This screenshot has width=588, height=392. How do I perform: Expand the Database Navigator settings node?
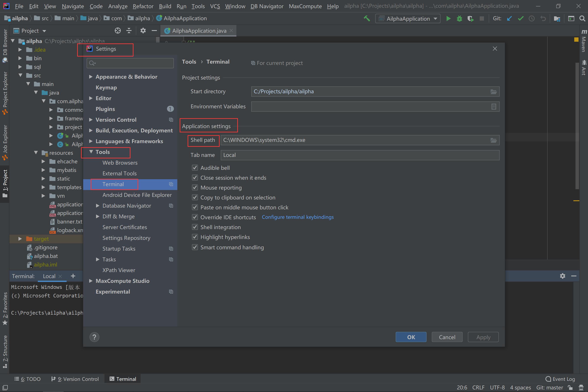[x=98, y=206]
